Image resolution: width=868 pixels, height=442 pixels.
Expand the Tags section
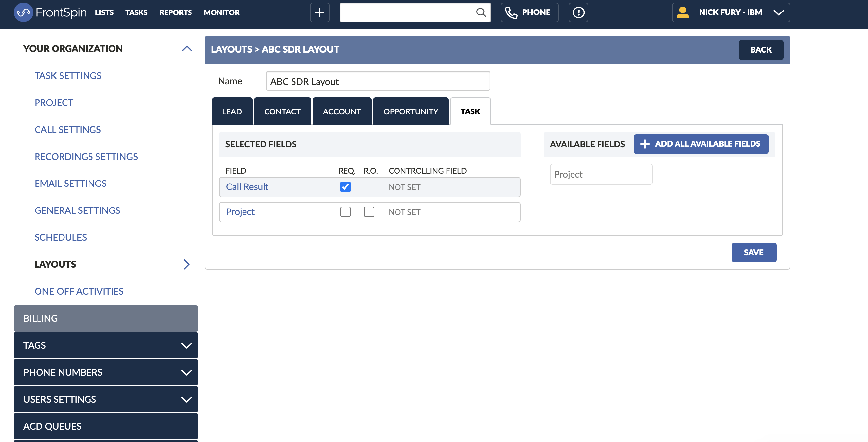186,345
